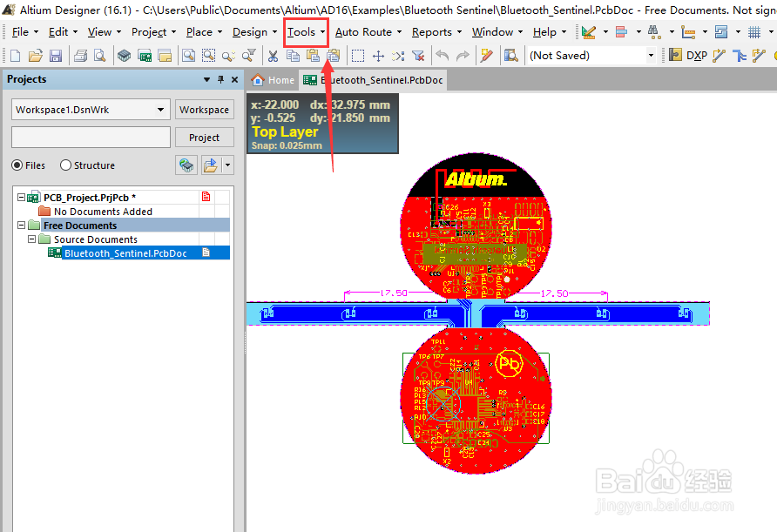The height and width of the screenshot is (532, 777).
Task: Zoom on filtered objects with the funnel magnifier icon
Action: [x=249, y=56]
